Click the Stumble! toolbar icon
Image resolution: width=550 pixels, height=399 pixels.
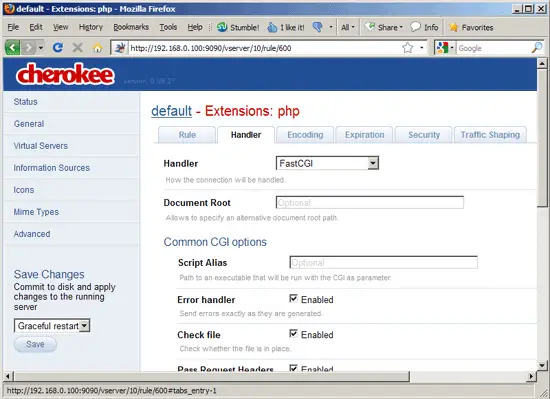click(222, 27)
